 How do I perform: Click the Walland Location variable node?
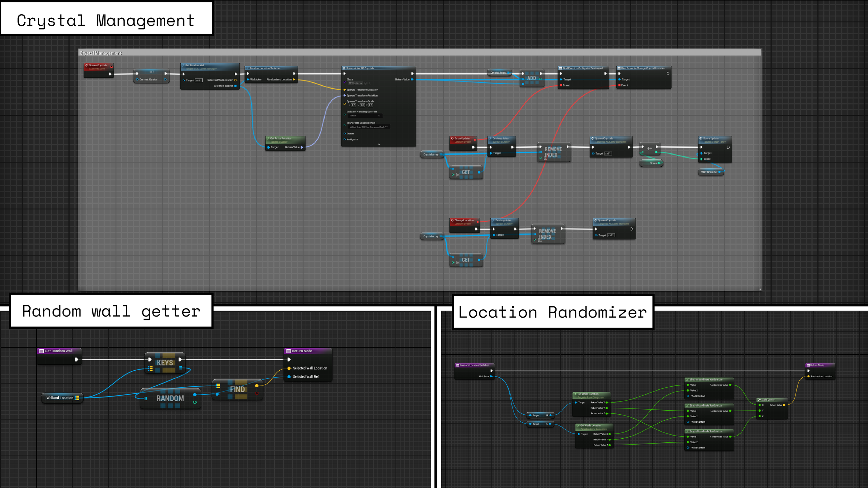click(x=62, y=398)
